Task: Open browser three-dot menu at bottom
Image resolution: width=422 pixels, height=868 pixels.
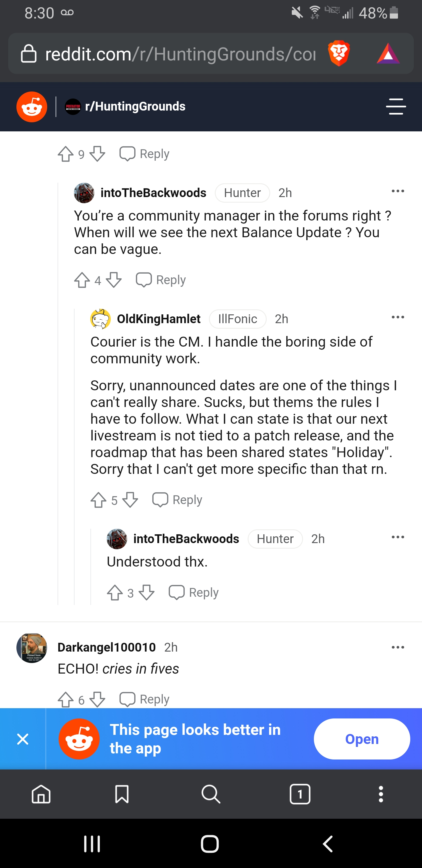Action: point(381,794)
